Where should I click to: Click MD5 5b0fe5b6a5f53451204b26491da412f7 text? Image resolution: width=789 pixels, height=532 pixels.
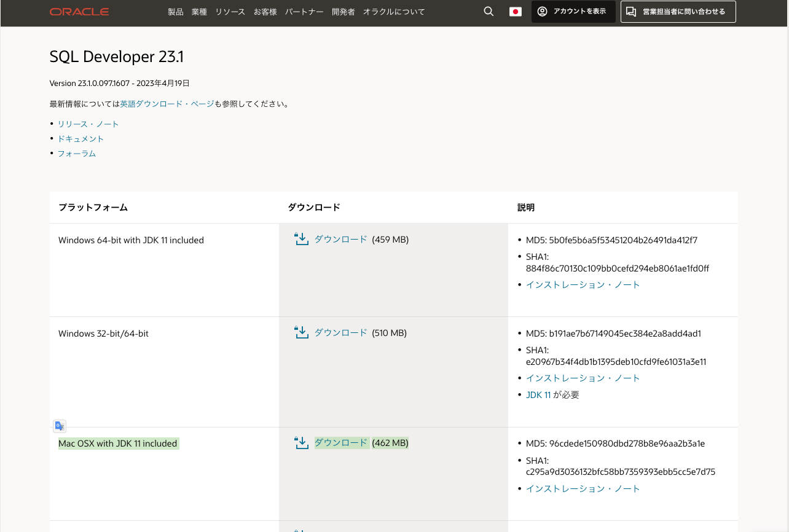612,240
